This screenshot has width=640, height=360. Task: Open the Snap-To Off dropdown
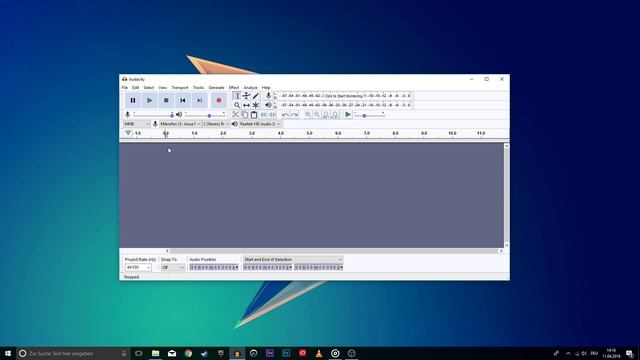(173, 267)
